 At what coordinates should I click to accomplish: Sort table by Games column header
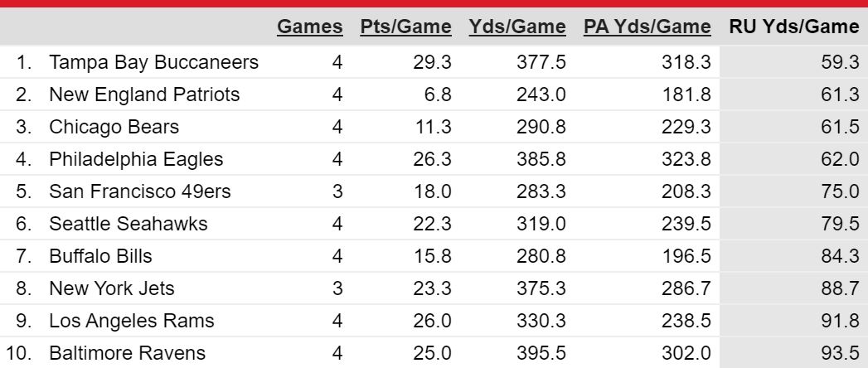(309, 27)
